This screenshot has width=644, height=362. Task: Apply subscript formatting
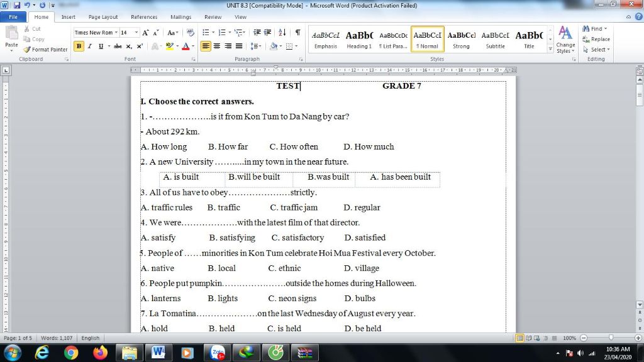coord(129,47)
